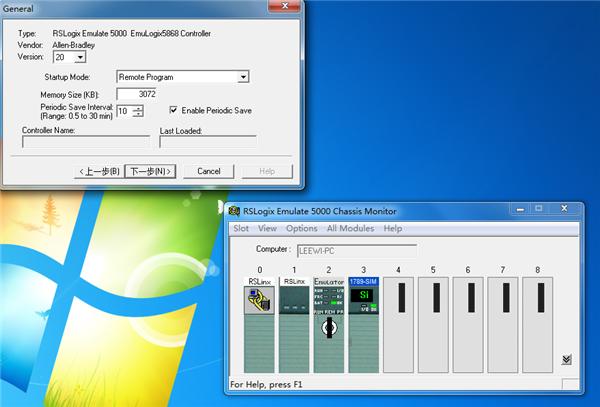The height and width of the screenshot is (407, 600).
Task: Select empty chassis slot 7
Action: pos(503,325)
